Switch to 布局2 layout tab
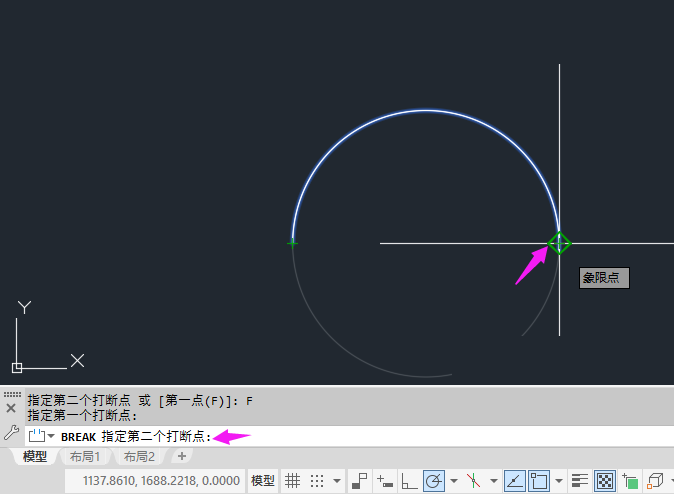This screenshot has height=494, width=674. 139,457
